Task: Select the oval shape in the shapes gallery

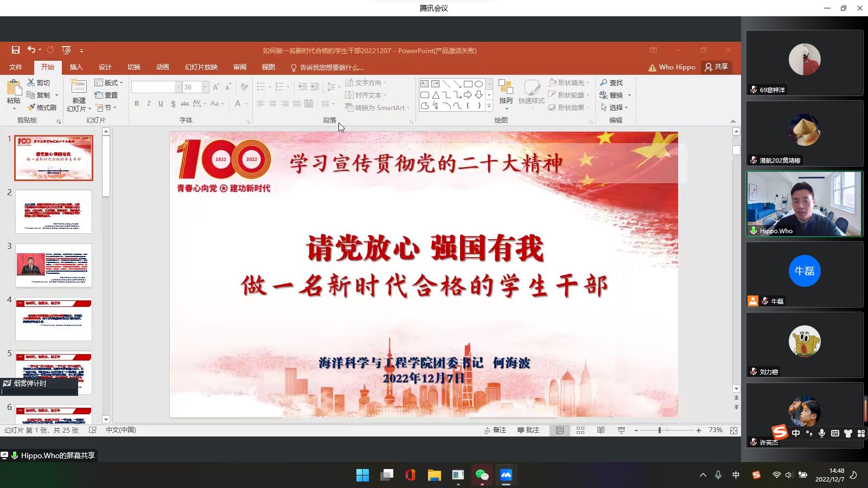Action: pos(478,84)
